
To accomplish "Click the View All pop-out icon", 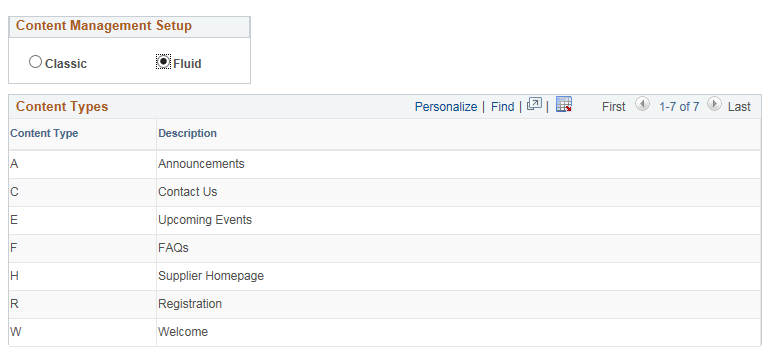I will (x=534, y=105).
